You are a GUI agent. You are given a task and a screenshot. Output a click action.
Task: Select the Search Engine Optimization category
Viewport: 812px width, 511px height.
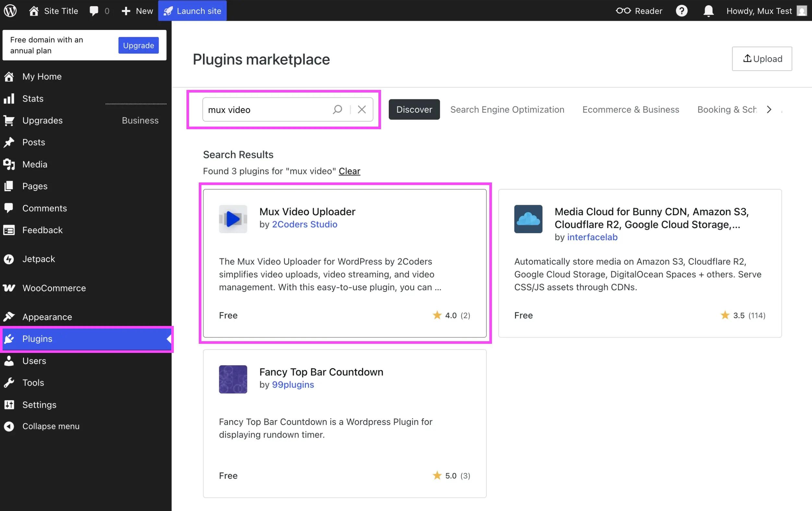click(507, 109)
